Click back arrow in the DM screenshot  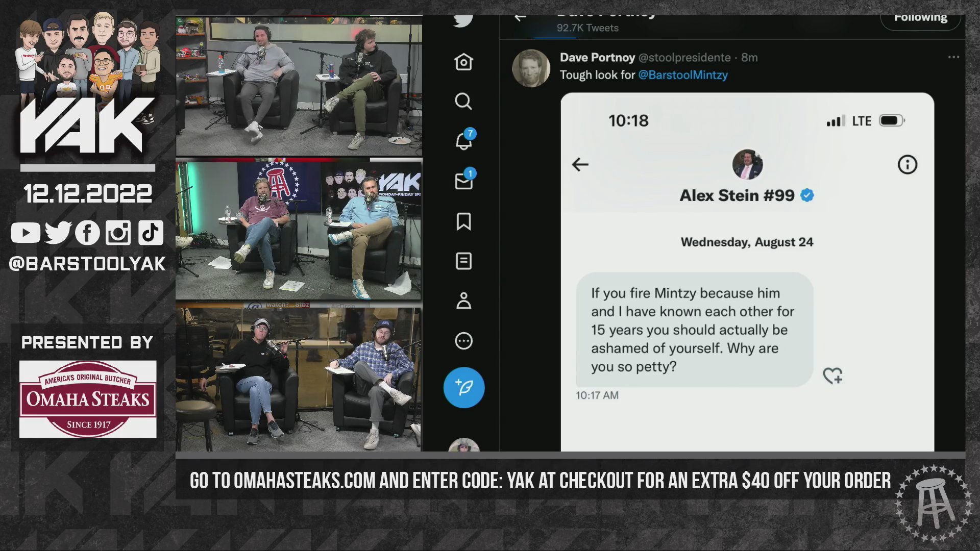(580, 164)
